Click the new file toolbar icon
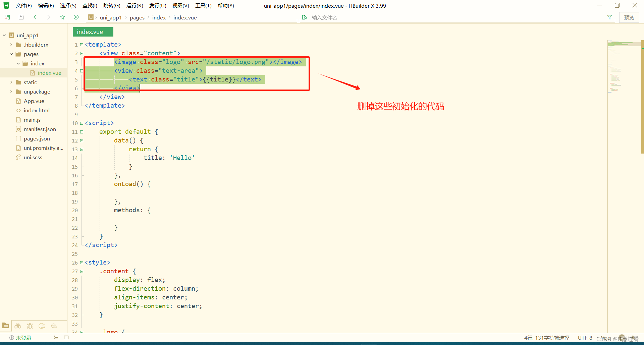 (7, 17)
